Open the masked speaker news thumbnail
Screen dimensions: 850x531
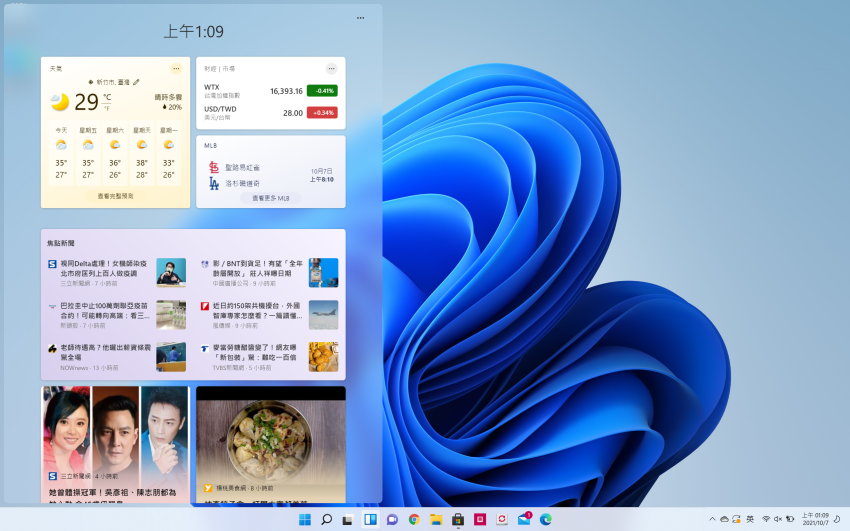click(x=171, y=273)
